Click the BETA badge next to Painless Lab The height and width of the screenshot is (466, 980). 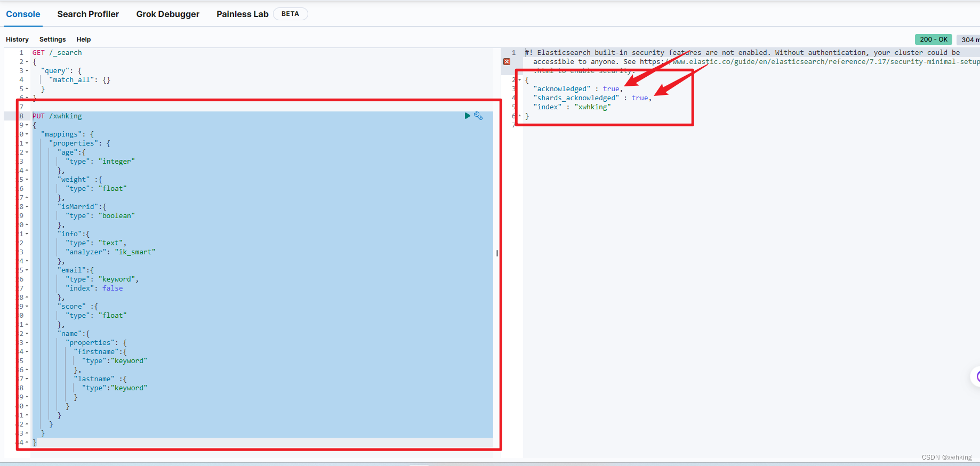(x=290, y=14)
